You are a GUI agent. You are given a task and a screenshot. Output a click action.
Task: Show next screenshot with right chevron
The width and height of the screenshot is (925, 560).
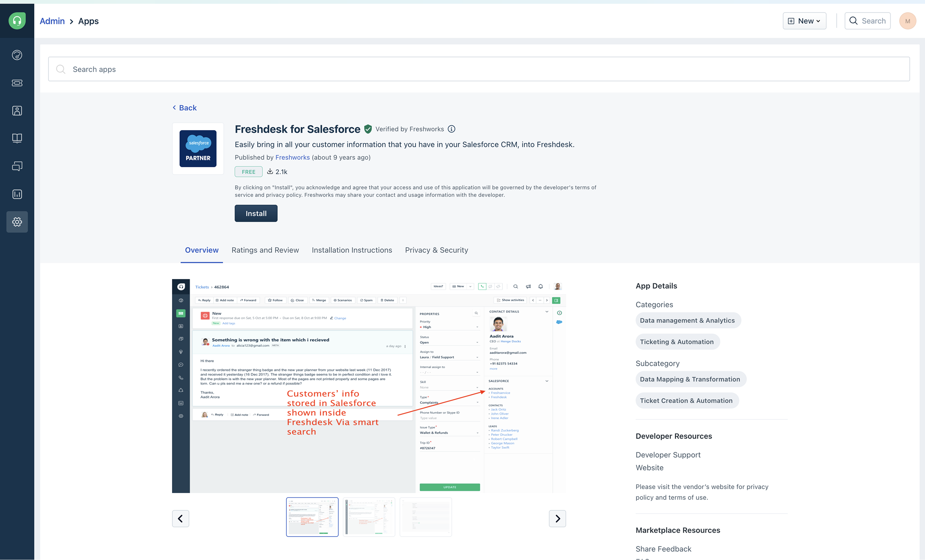[x=557, y=518]
